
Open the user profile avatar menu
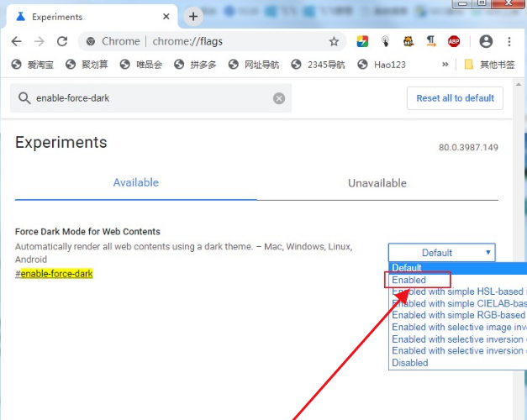(x=486, y=41)
